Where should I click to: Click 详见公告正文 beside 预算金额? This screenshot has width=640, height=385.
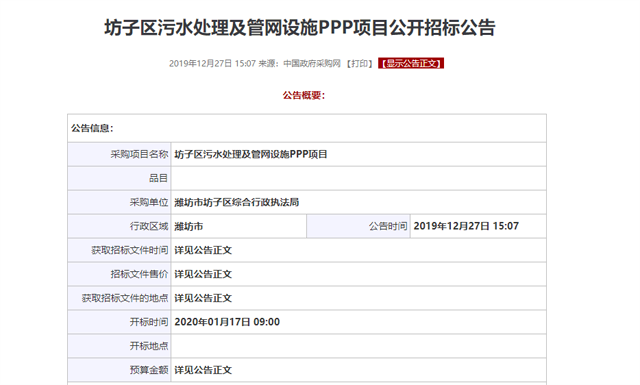[203, 370]
